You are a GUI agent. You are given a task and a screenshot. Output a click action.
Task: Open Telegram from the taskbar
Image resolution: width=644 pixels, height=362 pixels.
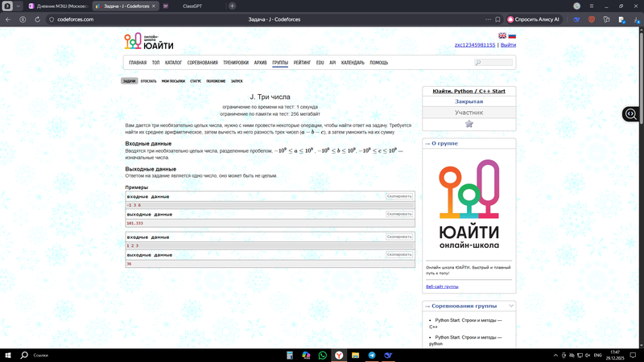click(x=372, y=355)
